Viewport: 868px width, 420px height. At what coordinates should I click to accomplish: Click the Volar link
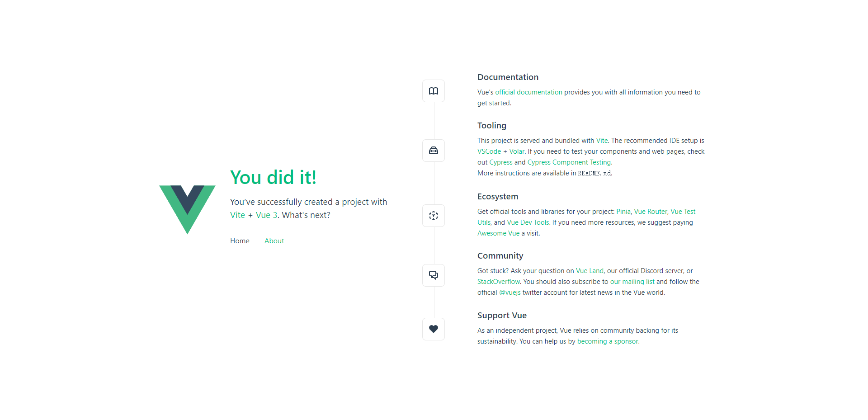point(517,151)
